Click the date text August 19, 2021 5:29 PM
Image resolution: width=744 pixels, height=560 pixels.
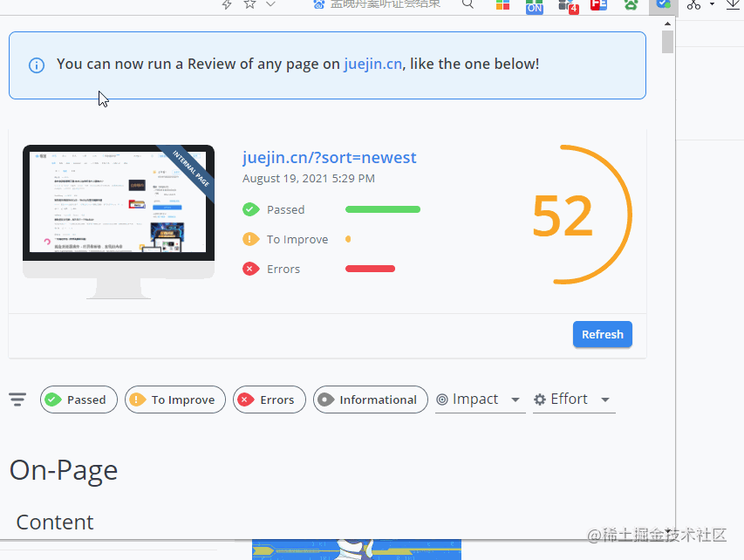(309, 179)
